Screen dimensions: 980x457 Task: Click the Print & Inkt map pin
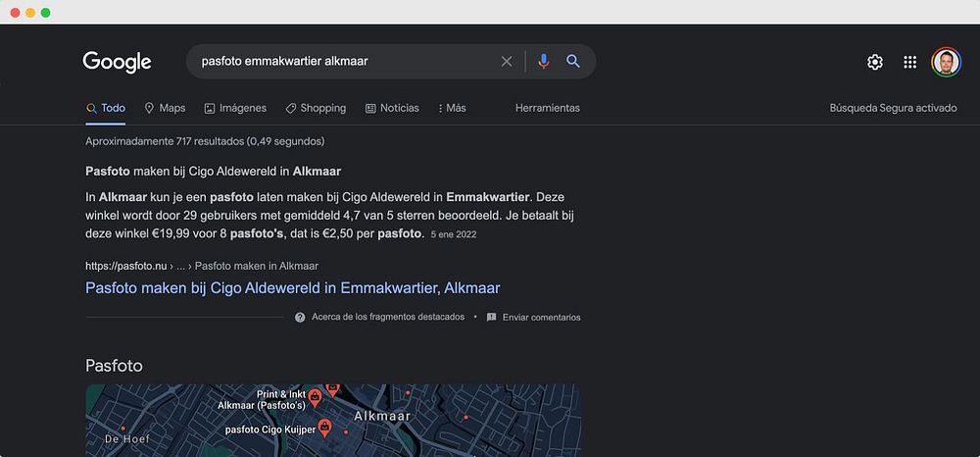pyautogui.click(x=315, y=396)
